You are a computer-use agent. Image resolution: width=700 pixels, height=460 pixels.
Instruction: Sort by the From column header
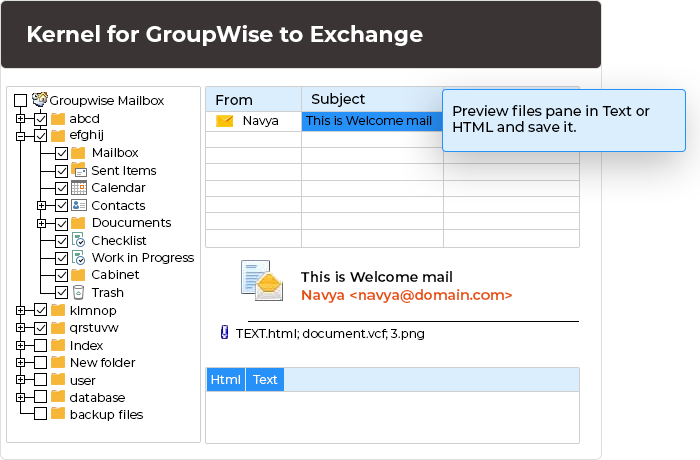(x=254, y=100)
